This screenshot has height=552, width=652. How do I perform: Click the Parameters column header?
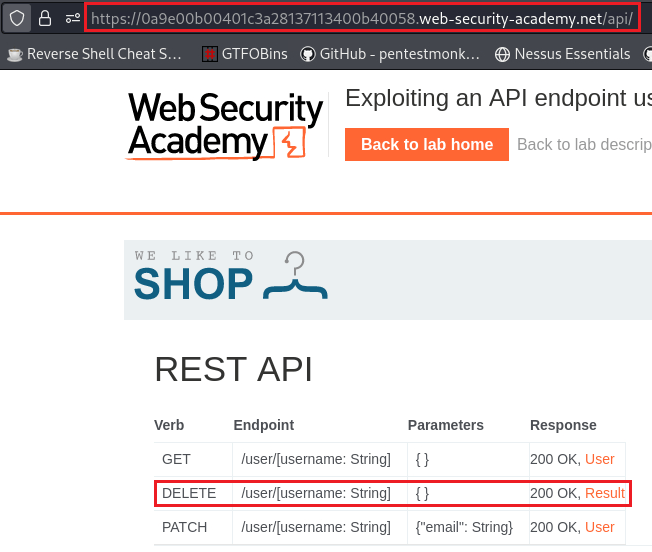click(445, 425)
